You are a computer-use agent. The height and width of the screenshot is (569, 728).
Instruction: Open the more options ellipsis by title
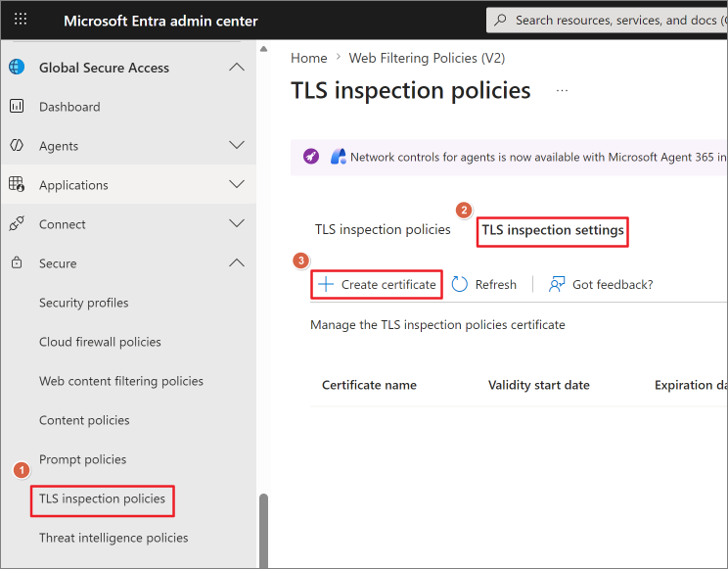[562, 91]
